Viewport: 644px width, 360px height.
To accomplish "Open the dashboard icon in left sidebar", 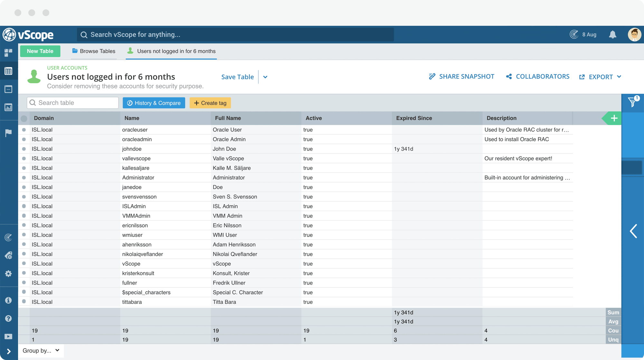I will point(8,53).
